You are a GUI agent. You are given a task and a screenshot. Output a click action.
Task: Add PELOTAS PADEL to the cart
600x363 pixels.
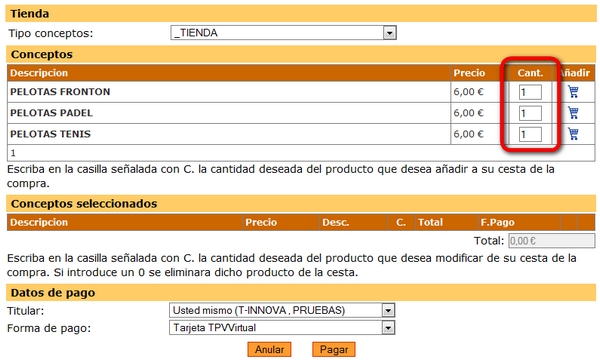573,113
